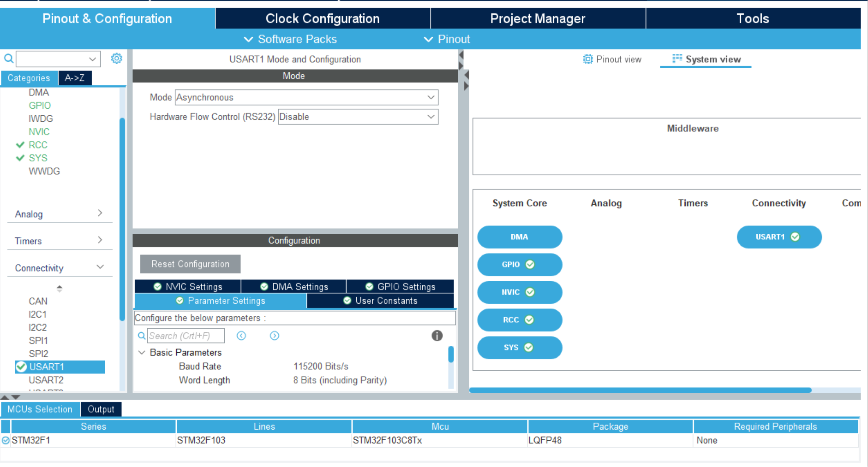Click the GPIO button in System Core
868x467 pixels.
click(x=520, y=265)
